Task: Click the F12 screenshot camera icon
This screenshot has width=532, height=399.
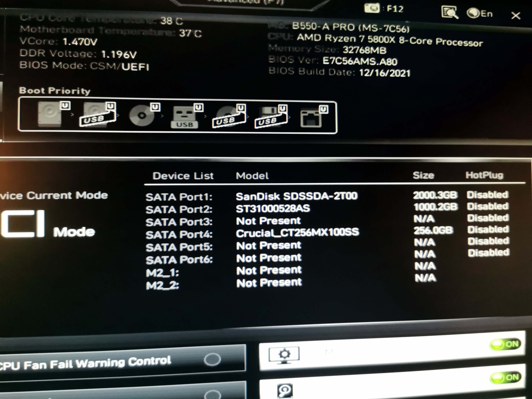Action: coord(372,8)
